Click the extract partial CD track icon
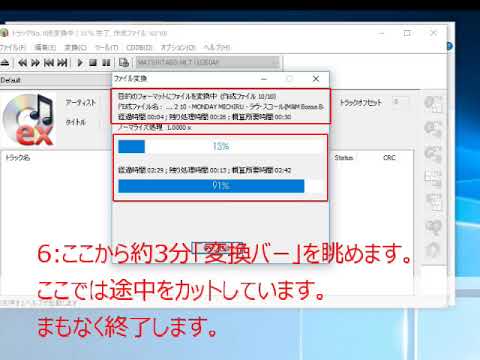 [433, 153]
